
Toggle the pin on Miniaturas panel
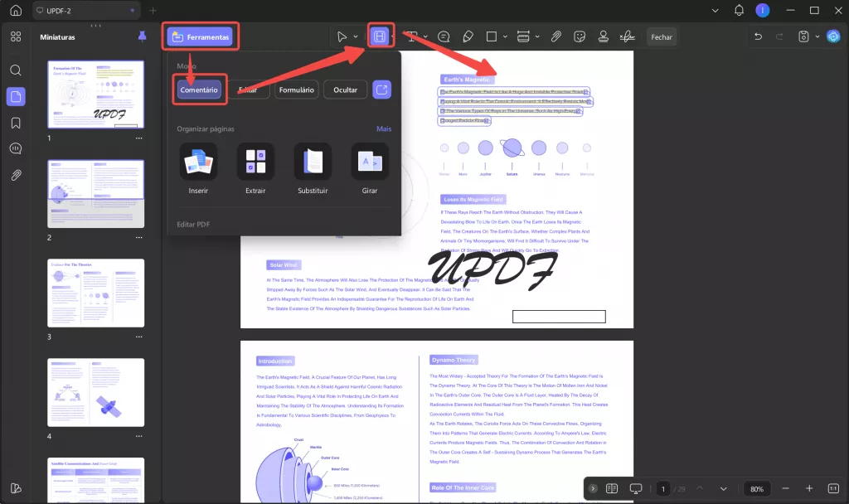(143, 36)
